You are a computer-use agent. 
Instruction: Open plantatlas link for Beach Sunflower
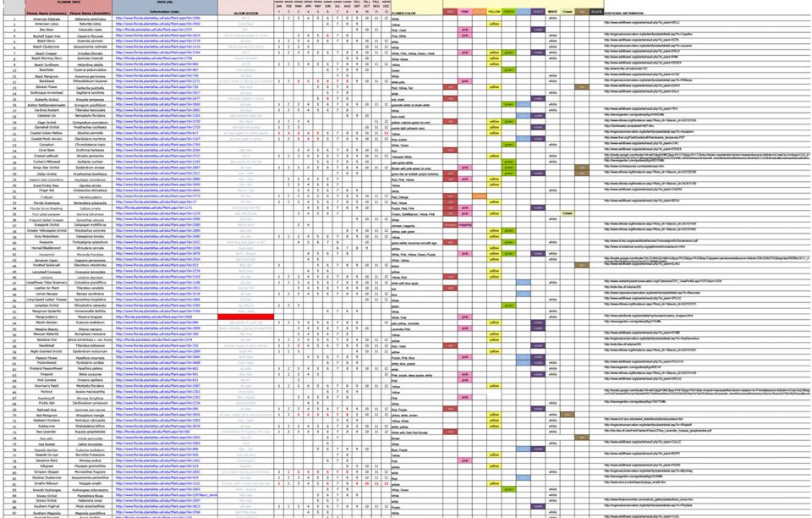coord(157,64)
